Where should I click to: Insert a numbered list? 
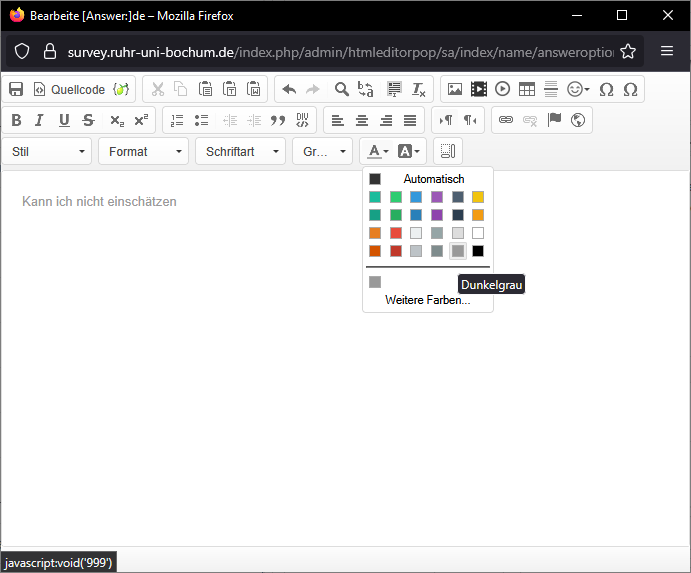click(x=177, y=120)
